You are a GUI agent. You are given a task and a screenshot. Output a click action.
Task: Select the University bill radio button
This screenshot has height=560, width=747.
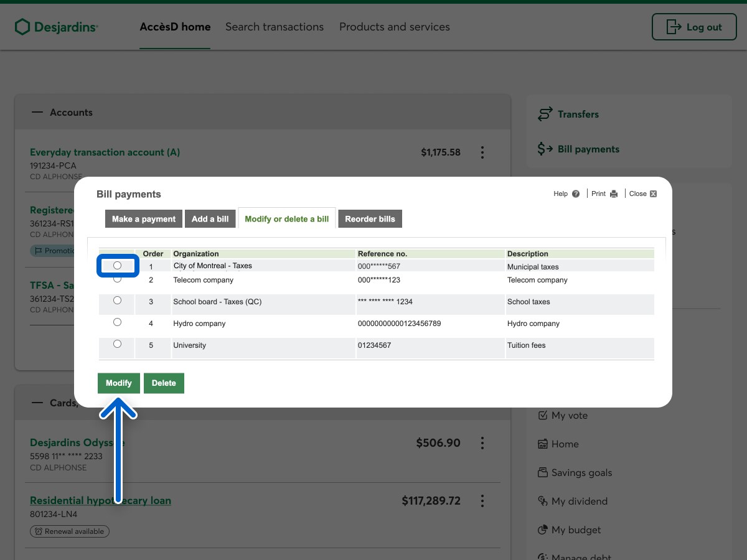pos(117,344)
